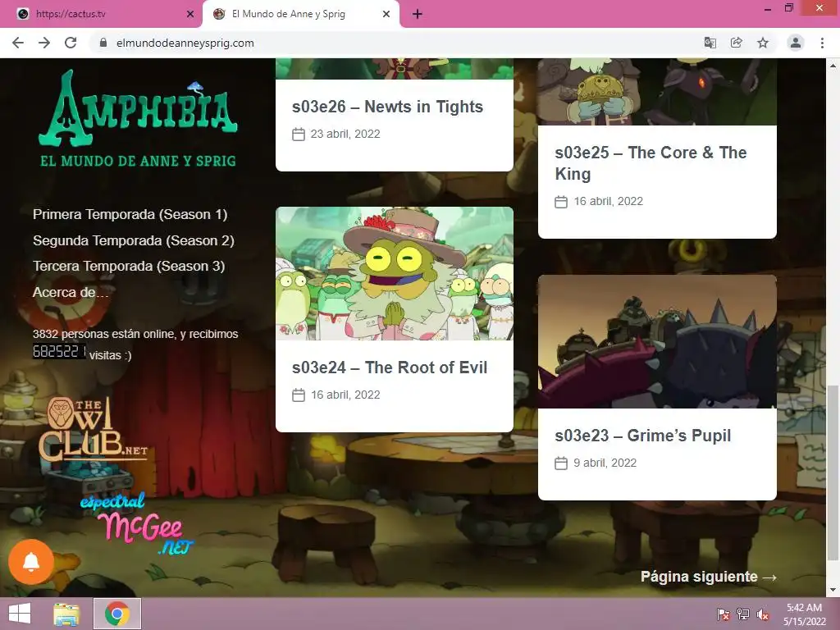Click calendar icon under Grime's Pupil
The width and height of the screenshot is (840, 630).
(x=561, y=463)
